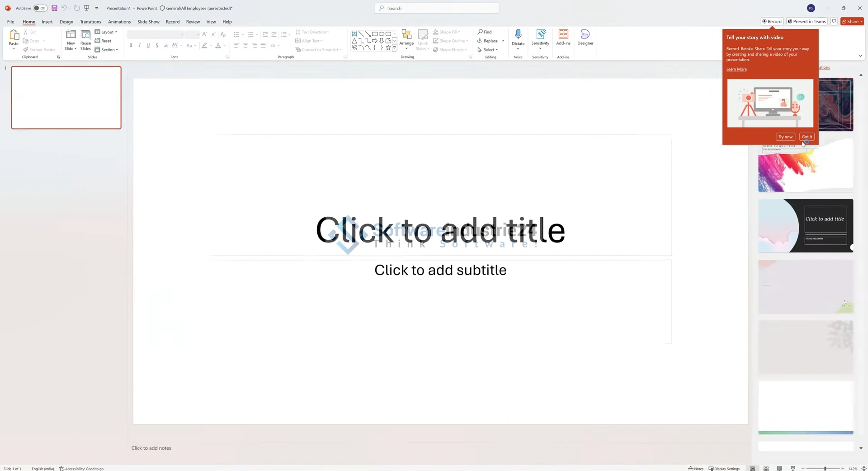Dismiss the popup with Got it
868x471 pixels.
tap(807, 137)
